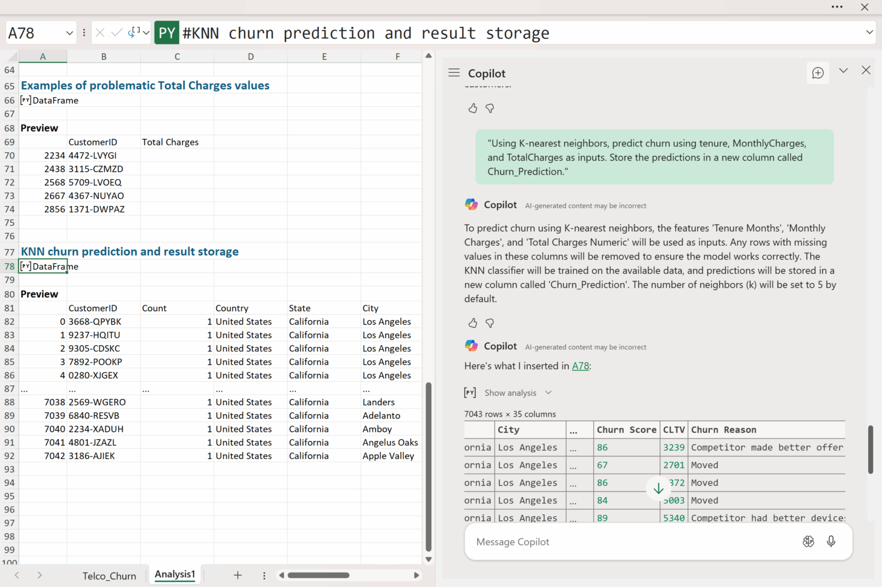882x588 pixels.
Task: Click thumbs down on the KNN explanation response
Action: click(490, 323)
